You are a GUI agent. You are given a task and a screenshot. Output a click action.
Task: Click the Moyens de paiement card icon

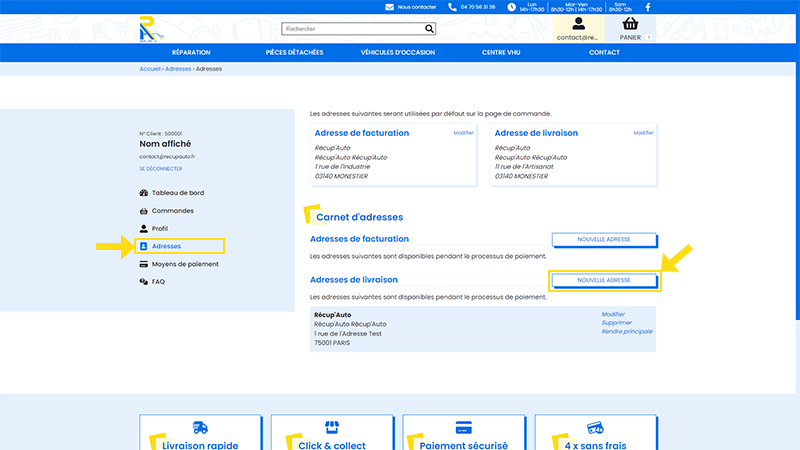click(143, 264)
